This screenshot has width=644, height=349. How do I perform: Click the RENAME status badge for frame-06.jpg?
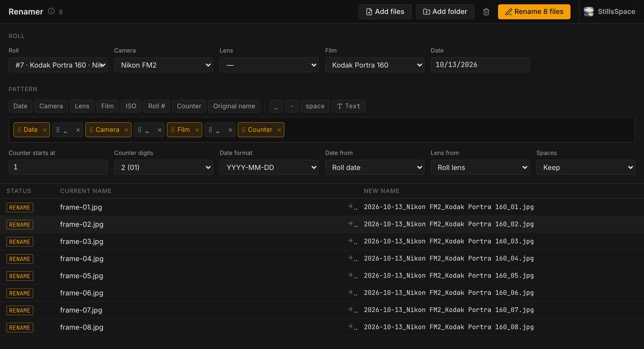tap(20, 293)
